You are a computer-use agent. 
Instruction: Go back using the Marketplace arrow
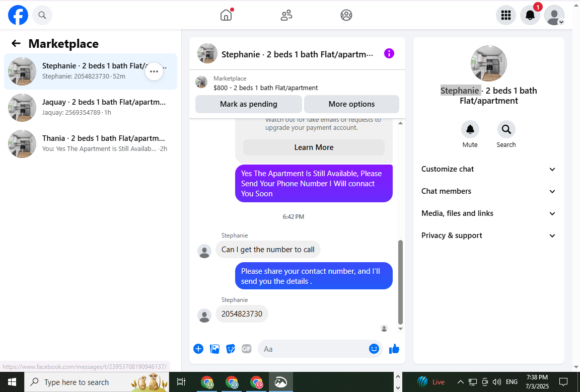pos(16,44)
